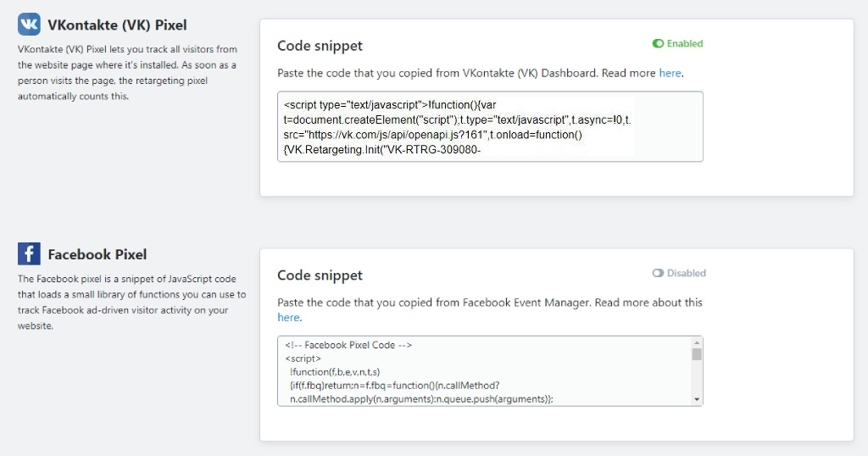Click the 'Facebook Pixel' heading
868x456 pixels.
coord(97,254)
